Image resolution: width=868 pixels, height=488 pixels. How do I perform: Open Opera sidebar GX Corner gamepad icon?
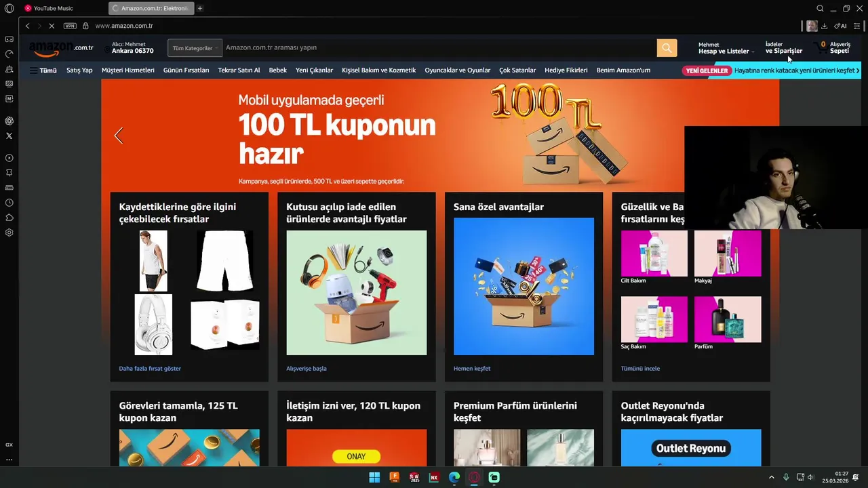(x=9, y=39)
